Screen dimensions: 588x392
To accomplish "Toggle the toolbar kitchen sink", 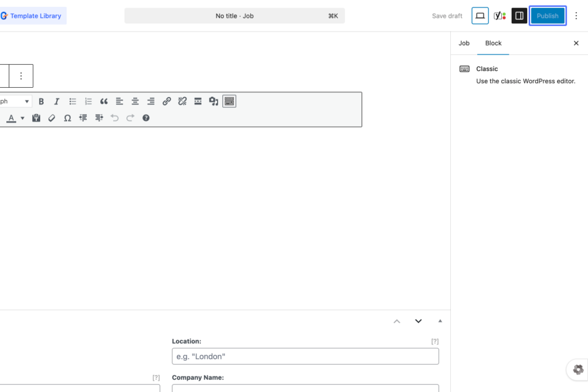I will pos(229,101).
